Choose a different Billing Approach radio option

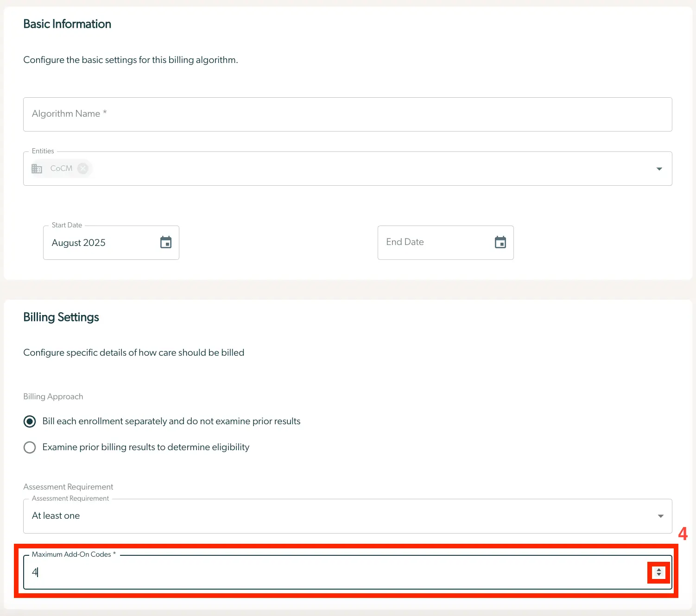tap(29, 447)
